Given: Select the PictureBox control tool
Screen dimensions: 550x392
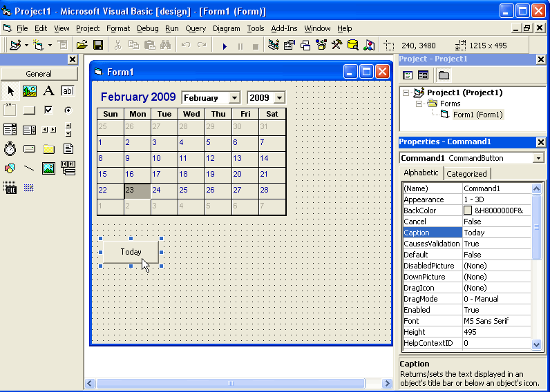Looking at the screenshot, I should 30,91.
